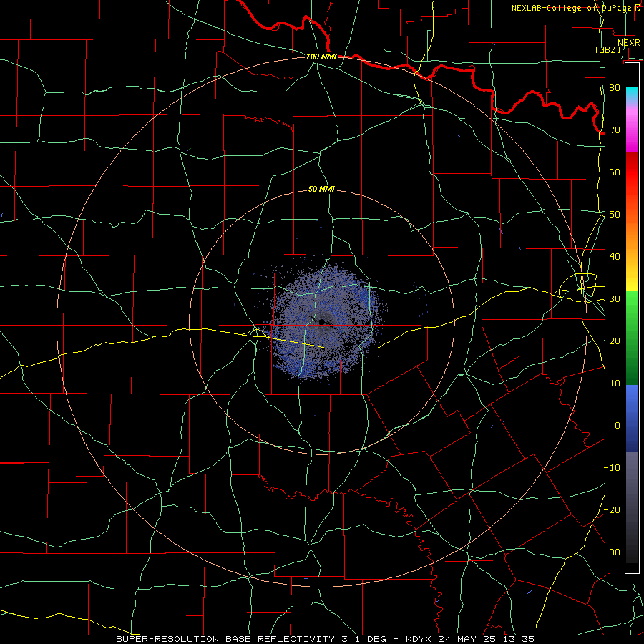Click the 80 value on dBZ scale
Image resolution: width=644 pixels, height=644 pixels.
tap(615, 87)
